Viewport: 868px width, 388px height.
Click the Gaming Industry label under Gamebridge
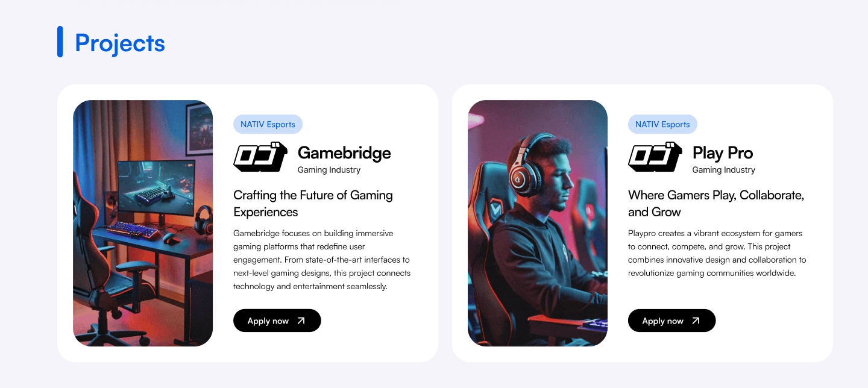pyautogui.click(x=329, y=170)
